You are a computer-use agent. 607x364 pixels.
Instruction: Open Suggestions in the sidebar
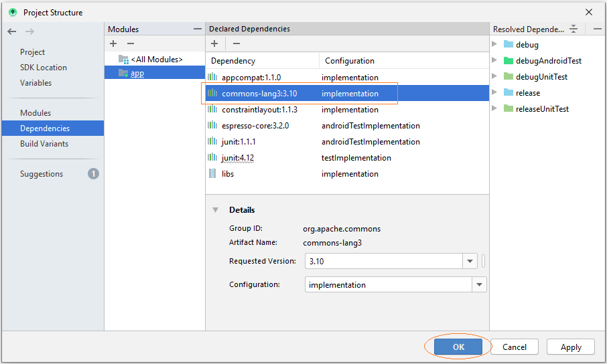point(42,174)
